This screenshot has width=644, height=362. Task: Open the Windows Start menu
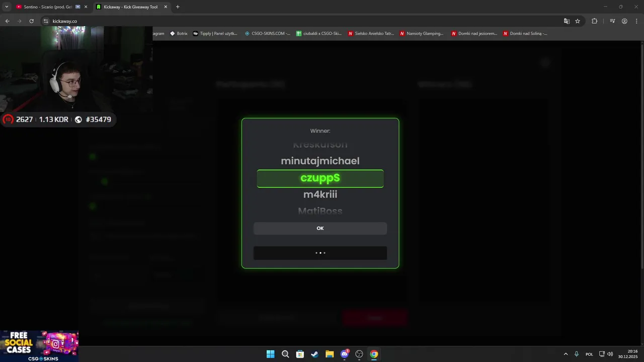click(x=270, y=354)
